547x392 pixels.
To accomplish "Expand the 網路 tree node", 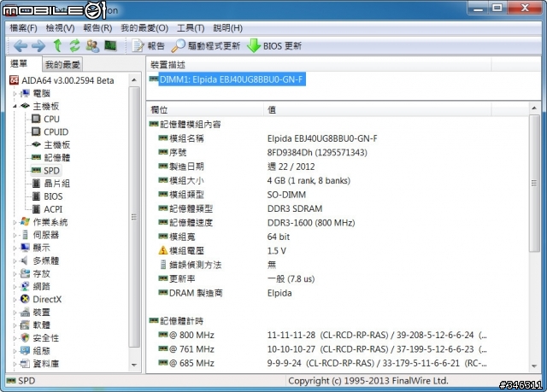I will 15,287.
